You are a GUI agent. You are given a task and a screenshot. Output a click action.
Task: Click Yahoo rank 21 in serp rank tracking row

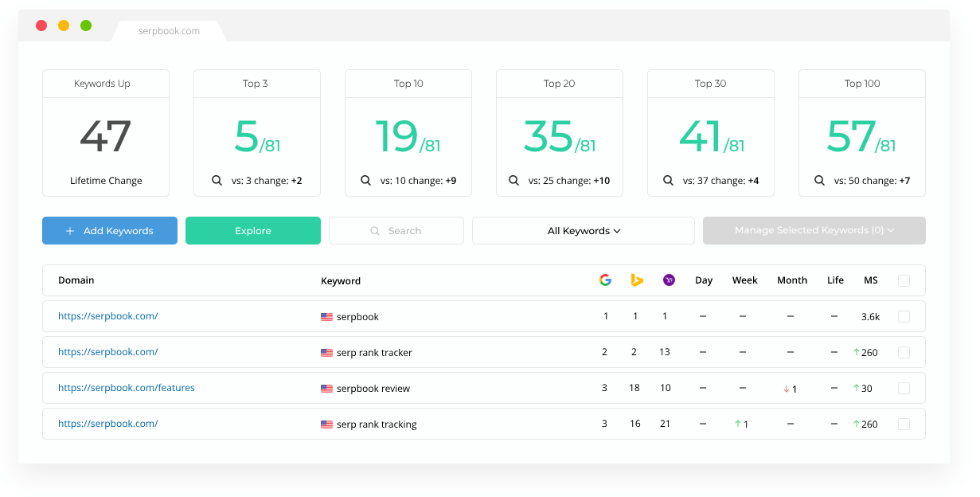click(x=665, y=424)
